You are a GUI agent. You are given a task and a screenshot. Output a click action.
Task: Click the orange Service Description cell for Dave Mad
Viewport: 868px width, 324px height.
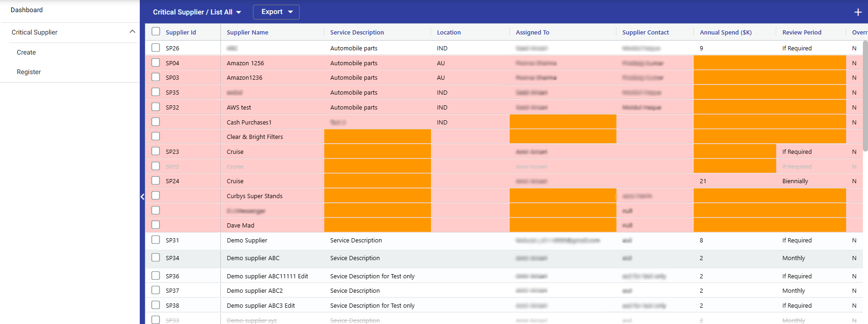[377, 225]
